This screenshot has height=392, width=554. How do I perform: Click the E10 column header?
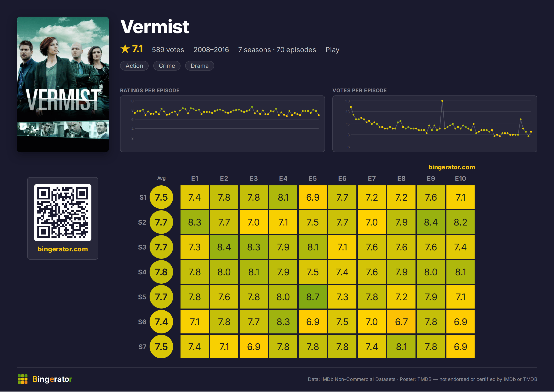(461, 179)
